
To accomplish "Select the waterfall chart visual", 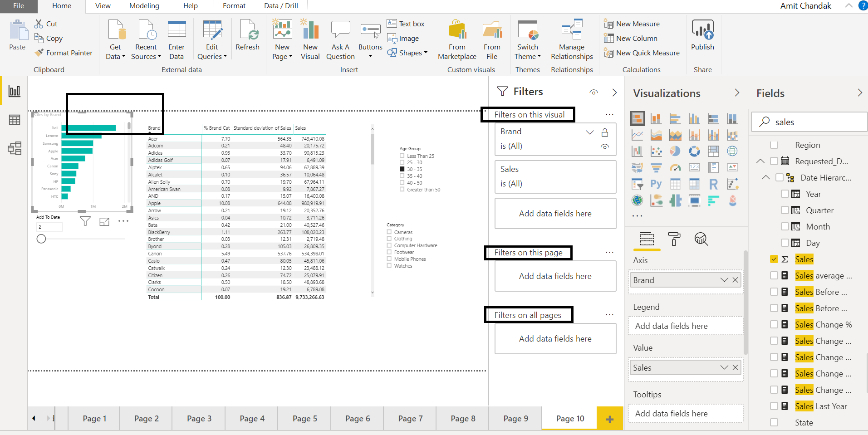I will click(x=637, y=151).
